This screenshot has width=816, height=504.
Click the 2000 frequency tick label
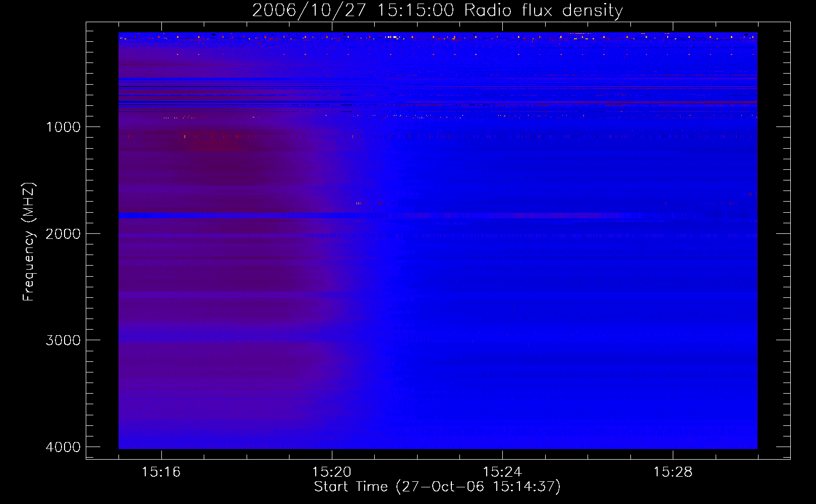63,234
